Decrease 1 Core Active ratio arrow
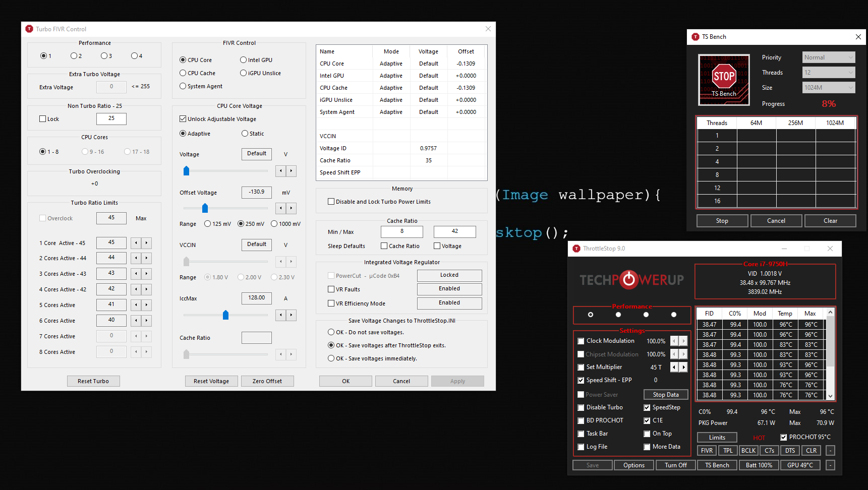Screen dimensions: 868x490 [x=136, y=243]
